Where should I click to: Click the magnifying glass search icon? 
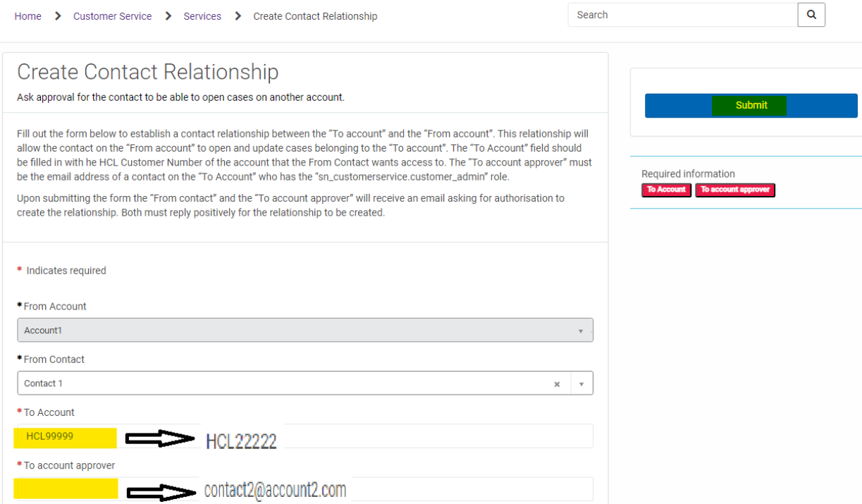click(811, 15)
